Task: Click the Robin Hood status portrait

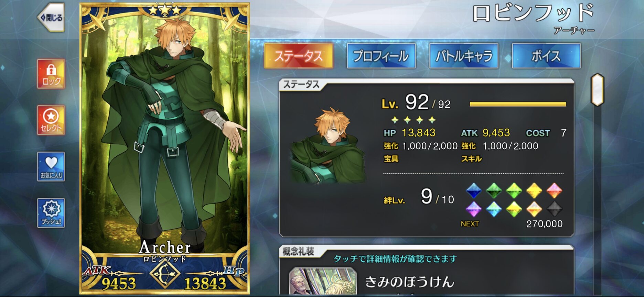Action: click(328, 145)
